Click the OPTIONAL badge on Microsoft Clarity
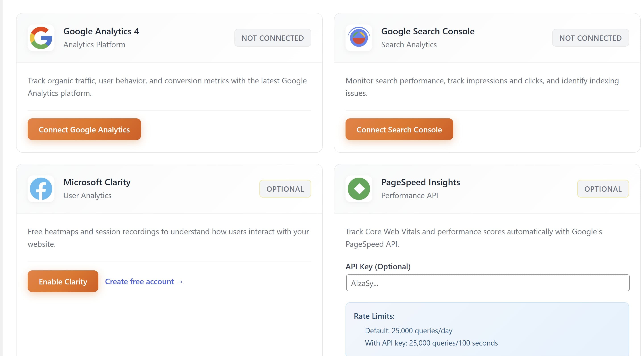 tap(285, 189)
